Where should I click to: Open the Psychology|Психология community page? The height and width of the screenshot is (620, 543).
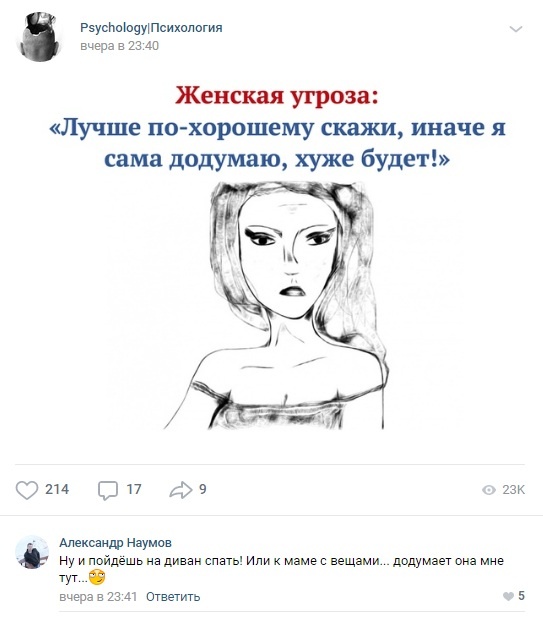(x=151, y=28)
